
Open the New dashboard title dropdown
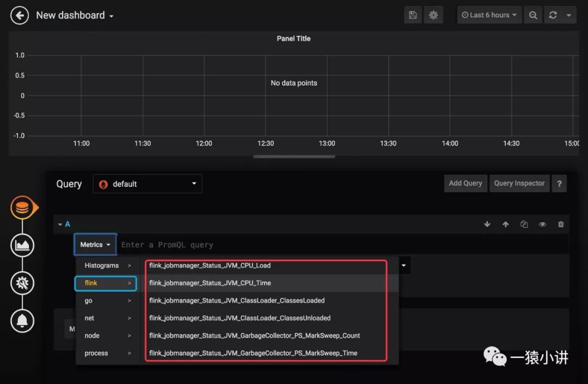point(75,15)
